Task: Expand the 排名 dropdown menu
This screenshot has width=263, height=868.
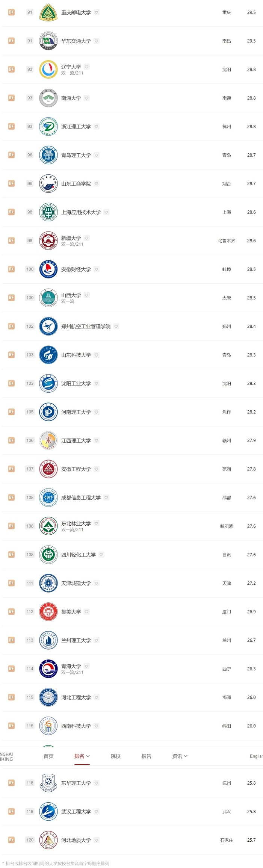Action: [82, 756]
